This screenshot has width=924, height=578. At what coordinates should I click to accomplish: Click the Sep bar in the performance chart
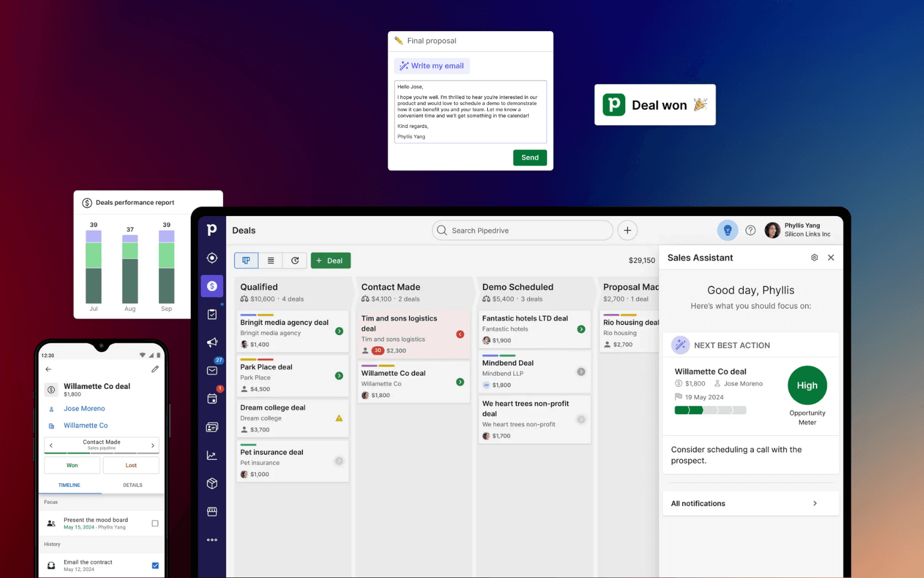tap(167, 266)
